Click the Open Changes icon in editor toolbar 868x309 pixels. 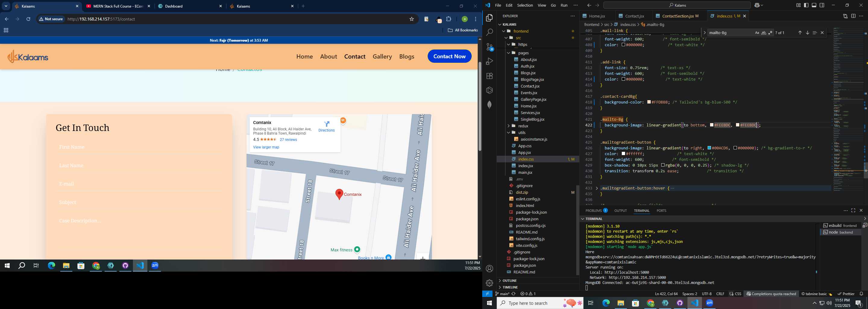pyautogui.click(x=845, y=16)
